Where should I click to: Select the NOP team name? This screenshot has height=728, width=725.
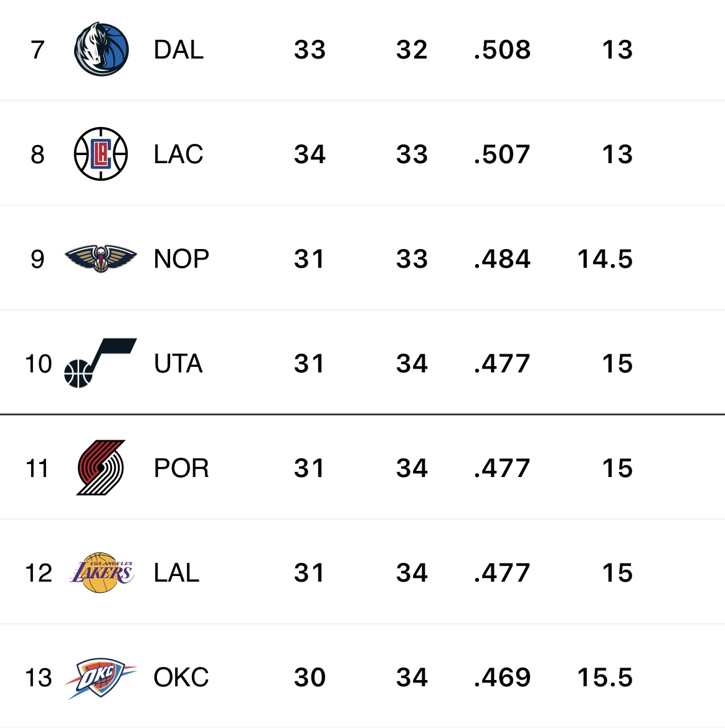pyautogui.click(x=181, y=258)
